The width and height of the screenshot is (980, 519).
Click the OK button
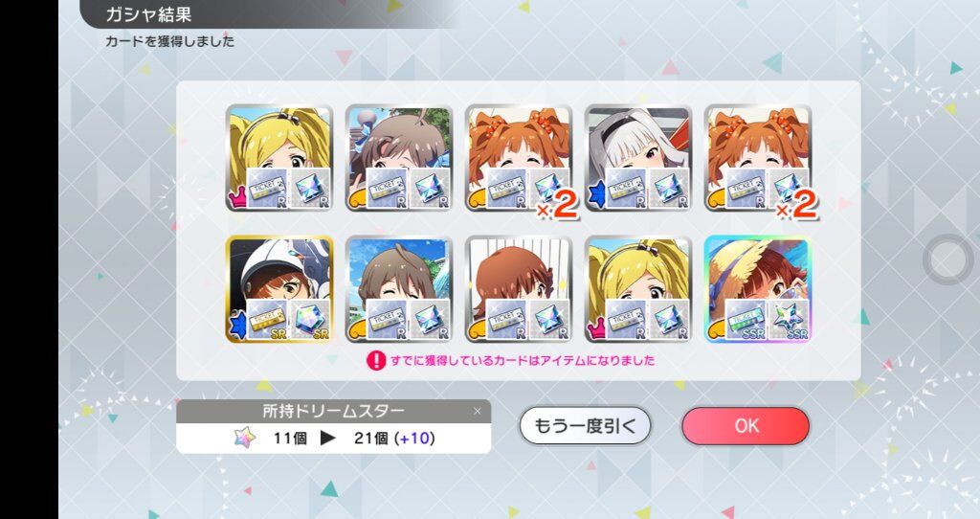coord(746,426)
